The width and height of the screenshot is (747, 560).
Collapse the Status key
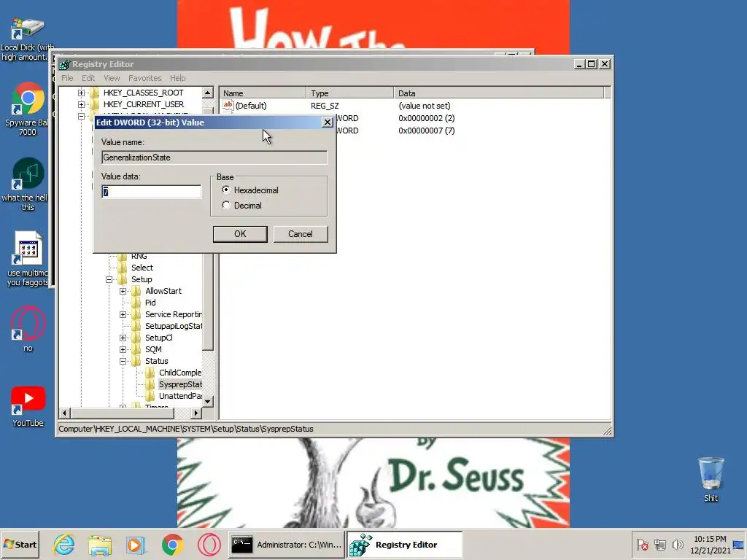tap(123, 361)
